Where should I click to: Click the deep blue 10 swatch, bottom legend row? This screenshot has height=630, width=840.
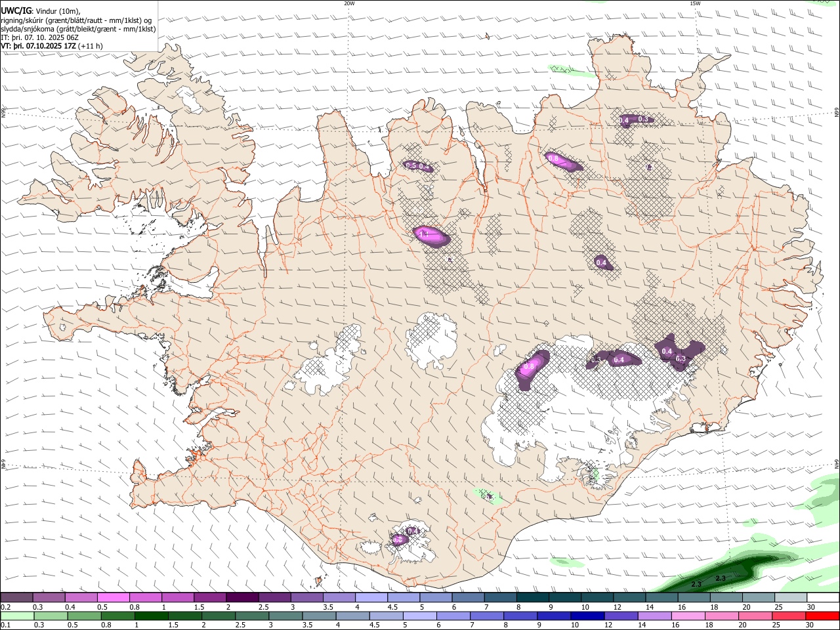pos(588,616)
